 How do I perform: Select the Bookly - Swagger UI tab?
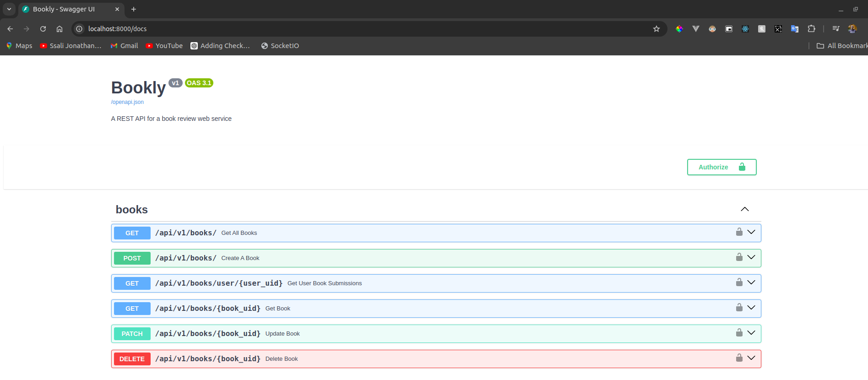64,9
